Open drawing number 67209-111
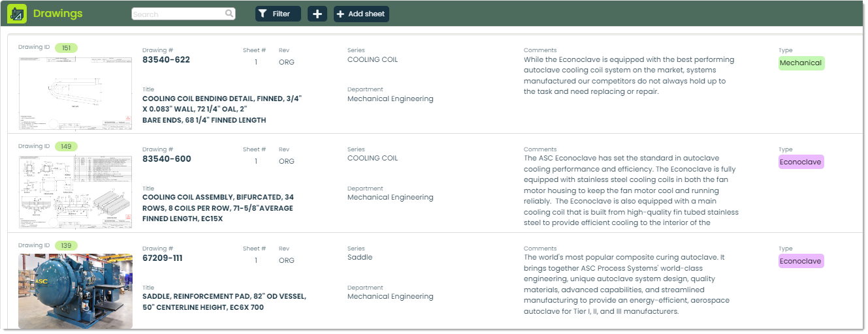The height and width of the screenshot is (334, 868). pyautogui.click(x=162, y=258)
